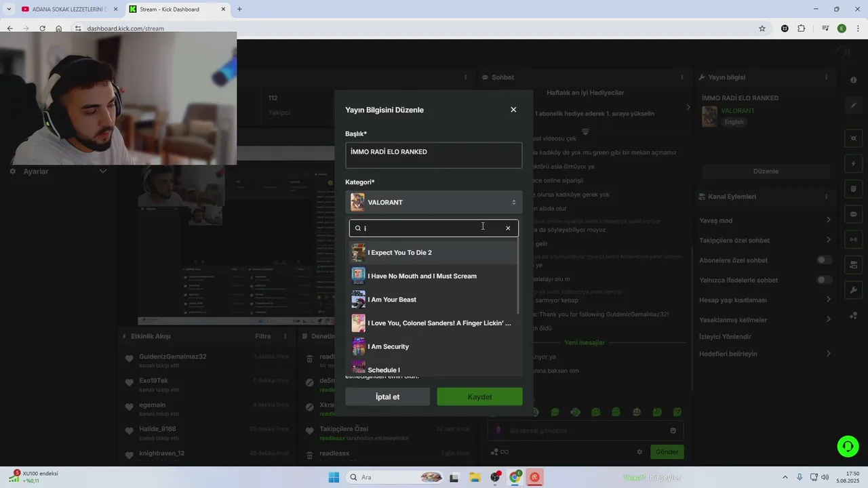Bookmark this page with star icon
The image size is (868, 488).
(x=762, y=28)
